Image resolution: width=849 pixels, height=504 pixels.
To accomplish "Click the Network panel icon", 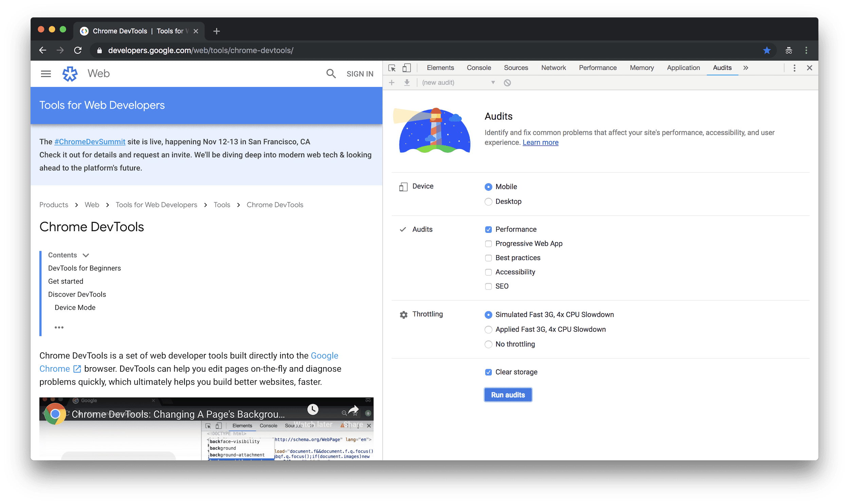I will pos(553,67).
